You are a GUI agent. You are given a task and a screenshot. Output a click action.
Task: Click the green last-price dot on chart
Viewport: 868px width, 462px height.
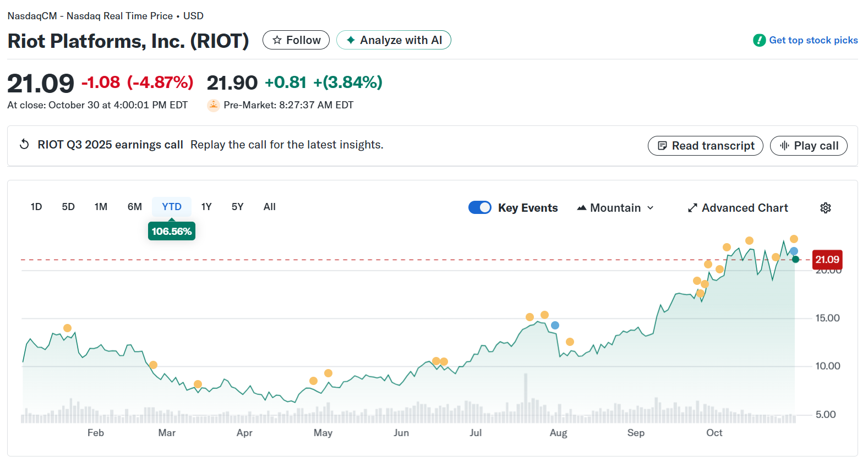[x=795, y=260]
